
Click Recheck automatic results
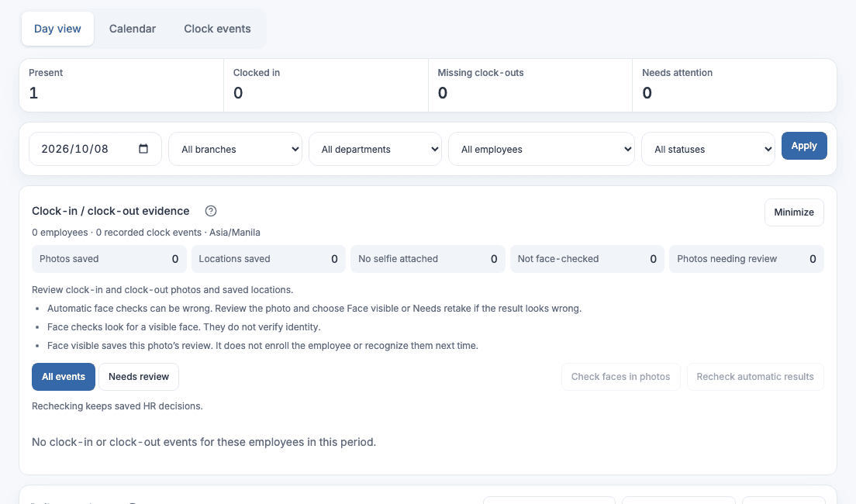point(755,377)
